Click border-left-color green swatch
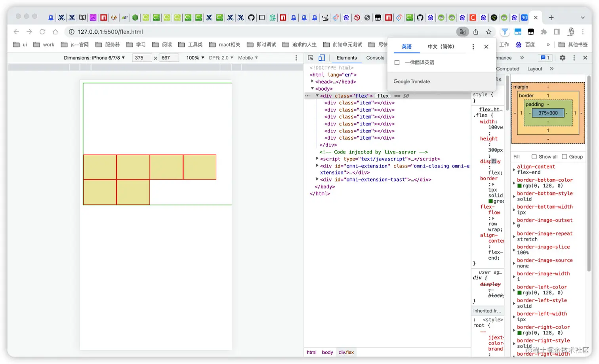 pos(519,293)
